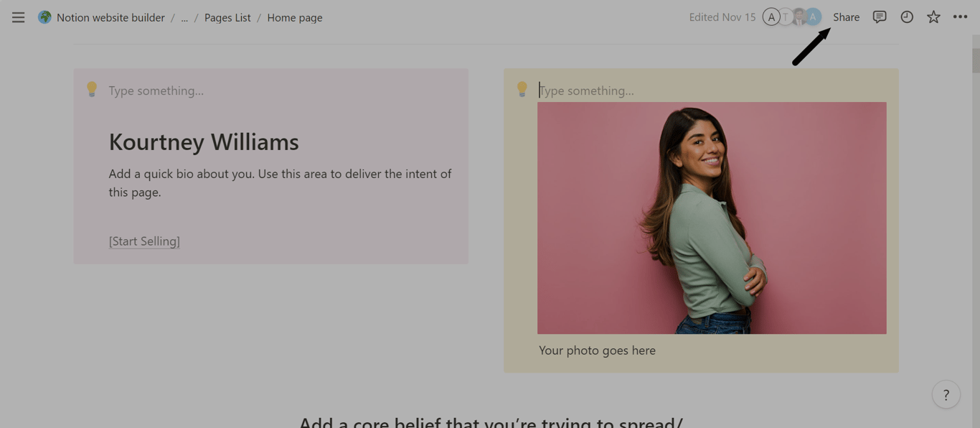Viewport: 980px width, 428px height.
Task: Open the sidebar hamburger menu
Action: (18, 17)
